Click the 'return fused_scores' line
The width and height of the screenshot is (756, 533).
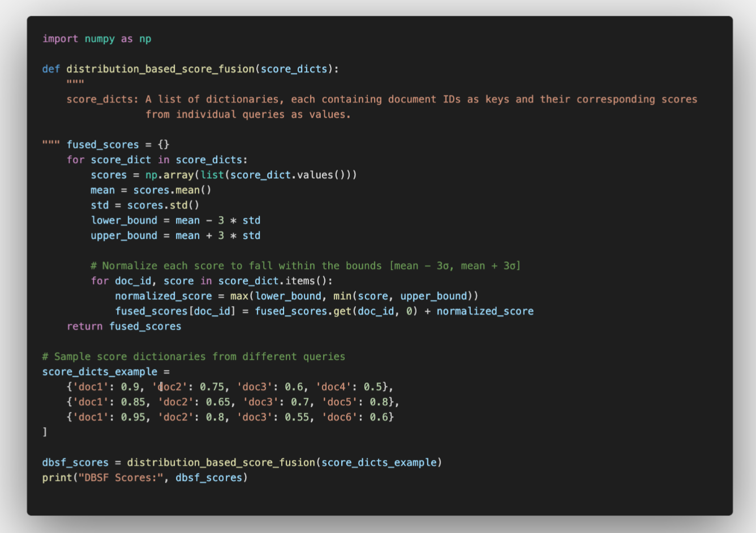tap(124, 326)
